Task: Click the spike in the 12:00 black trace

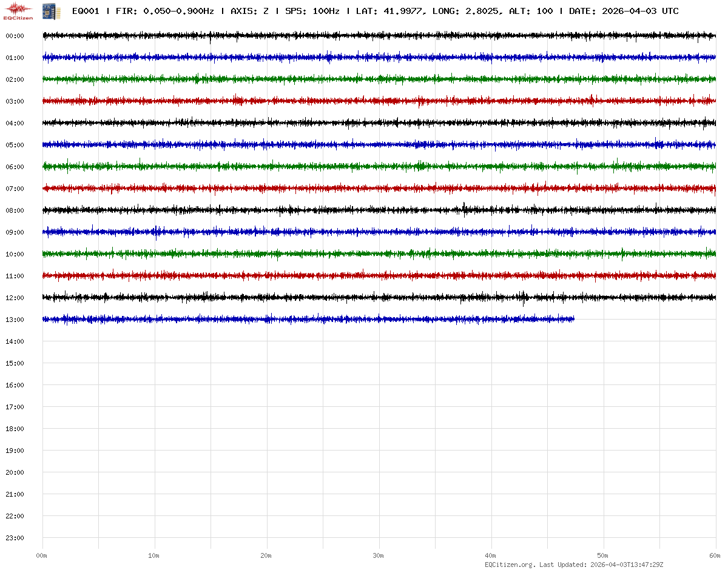Action: 524,297
